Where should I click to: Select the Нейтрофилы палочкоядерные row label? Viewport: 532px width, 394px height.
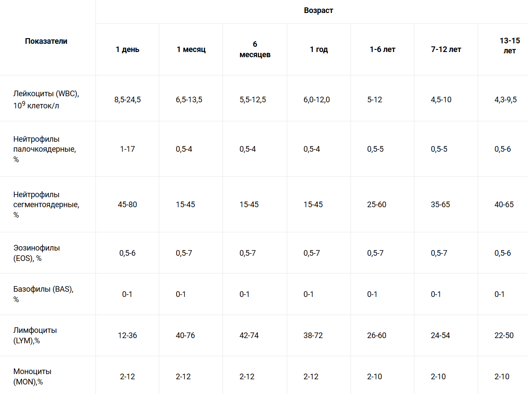(x=45, y=149)
